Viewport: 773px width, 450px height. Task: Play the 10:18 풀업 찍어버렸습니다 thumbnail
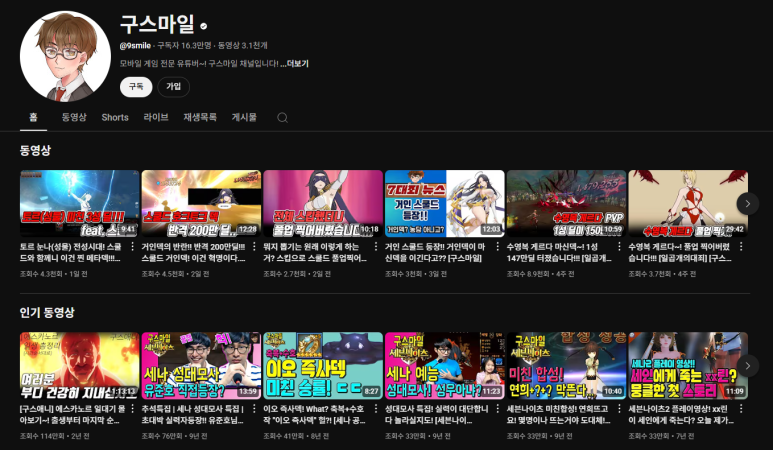click(x=323, y=204)
